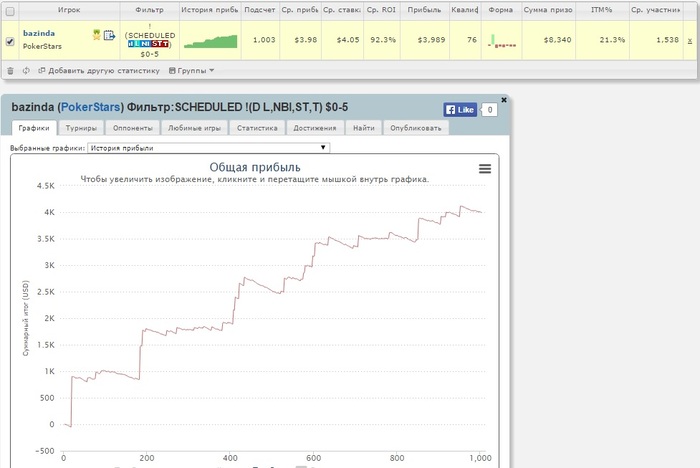Remove the bazinda row with x
Image resolution: width=700 pixels, height=468 pixels.
pyautogui.click(x=690, y=41)
